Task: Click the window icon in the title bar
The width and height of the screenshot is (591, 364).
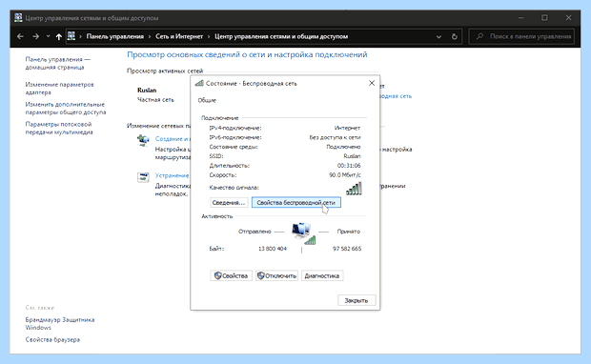Action: click(18, 18)
